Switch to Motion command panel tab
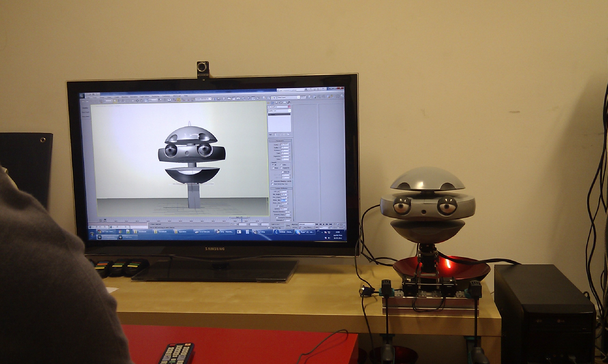 point(281,103)
